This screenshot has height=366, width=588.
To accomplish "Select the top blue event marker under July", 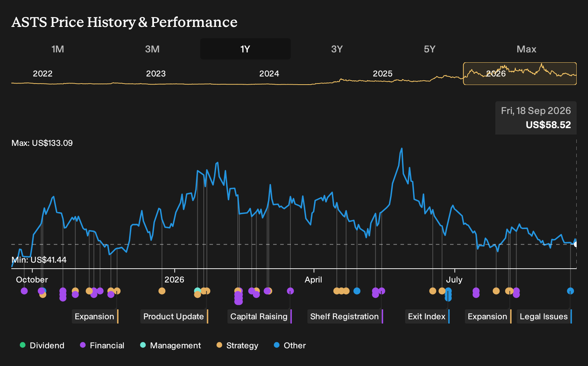I will [x=448, y=291].
